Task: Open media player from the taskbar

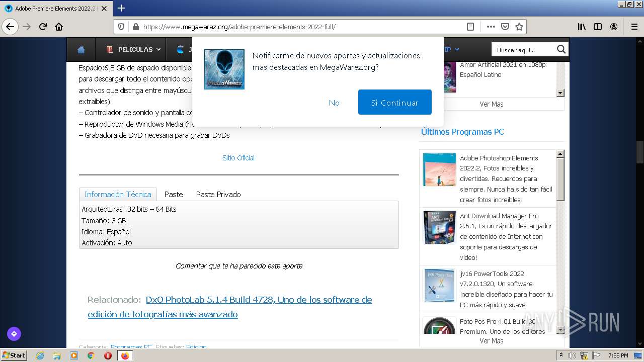Action: click(x=74, y=355)
